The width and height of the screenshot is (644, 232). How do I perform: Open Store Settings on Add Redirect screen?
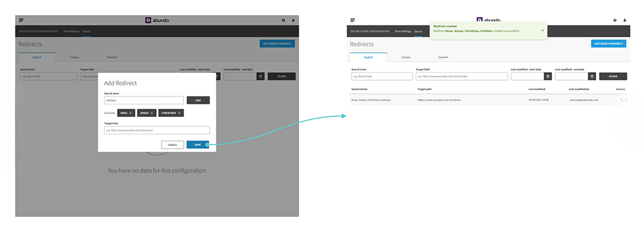pyautogui.click(x=71, y=31)
